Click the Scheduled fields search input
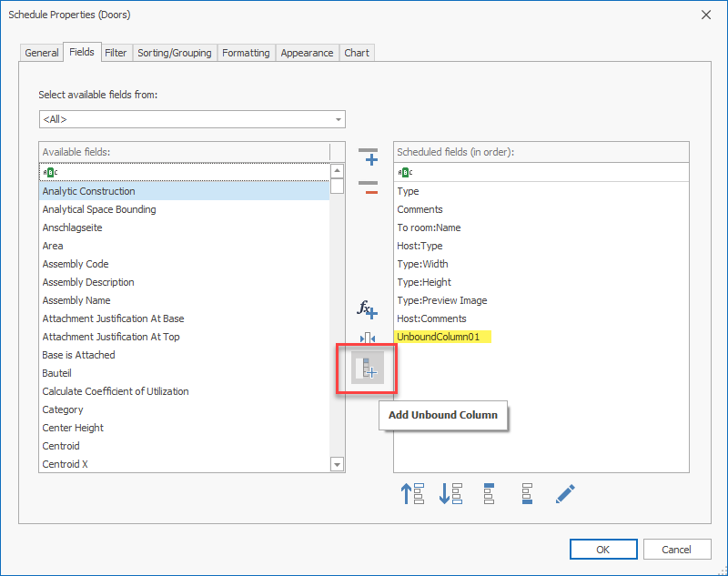 pos(541,172)
